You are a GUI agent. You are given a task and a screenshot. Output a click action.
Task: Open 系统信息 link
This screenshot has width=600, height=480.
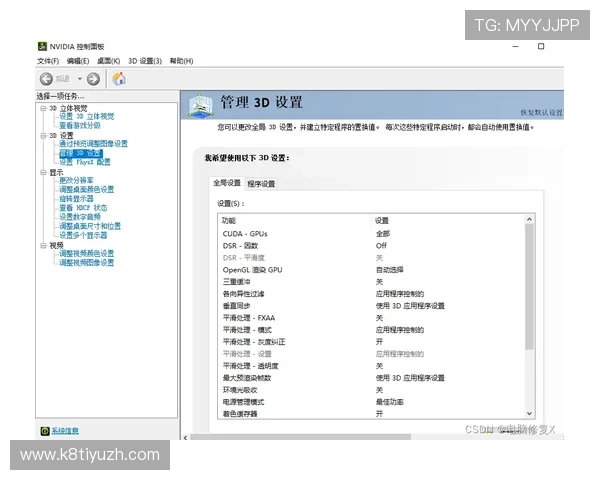pos(65,431)
